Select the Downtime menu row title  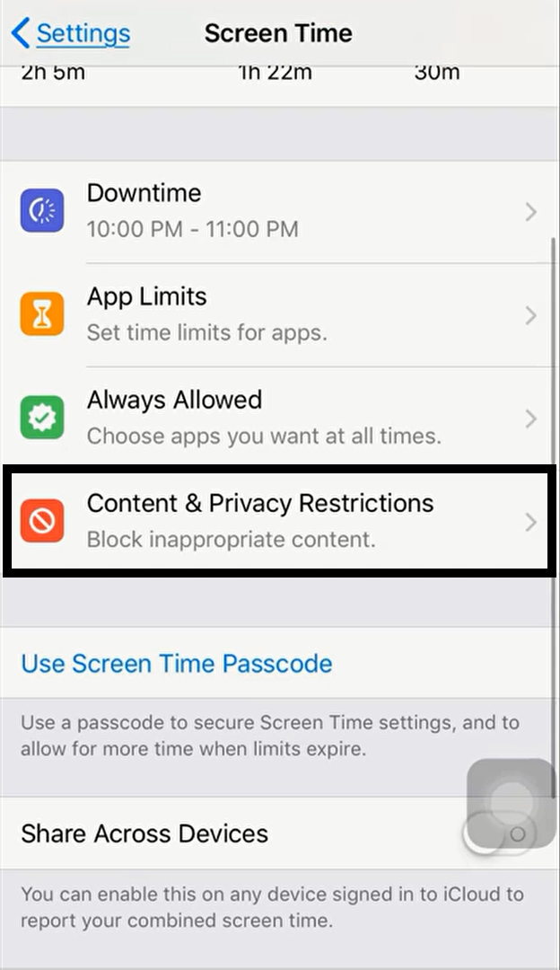pyautogui.click(x=144, y=193)
